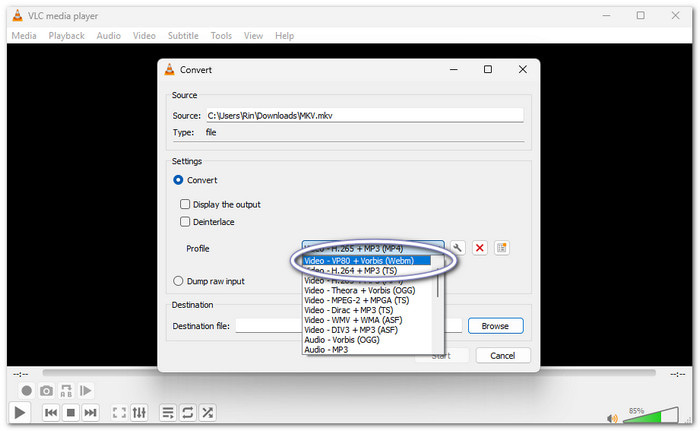
Task: Enable Display the output checkbox
Action: click(x=185, y=204)
